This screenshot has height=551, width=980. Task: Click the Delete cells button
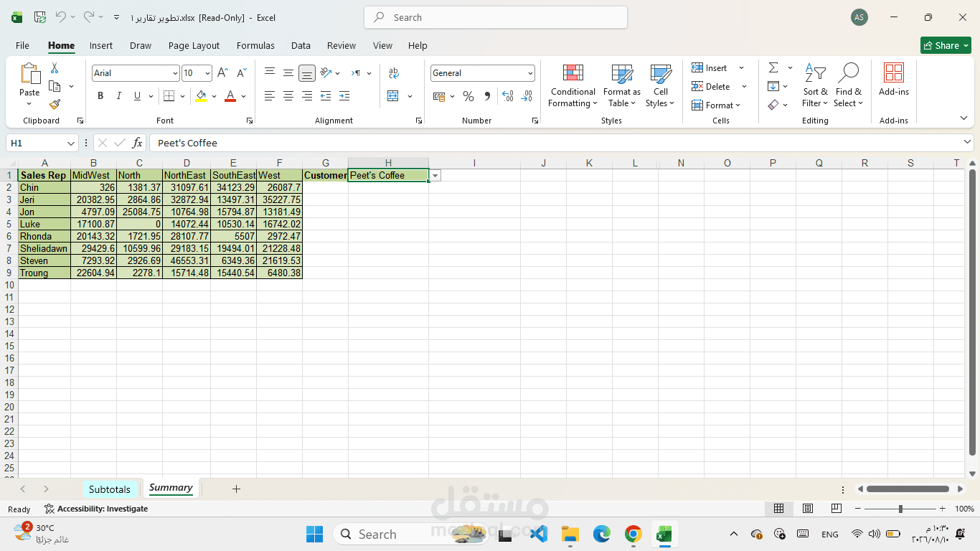(x=711, y=86)
